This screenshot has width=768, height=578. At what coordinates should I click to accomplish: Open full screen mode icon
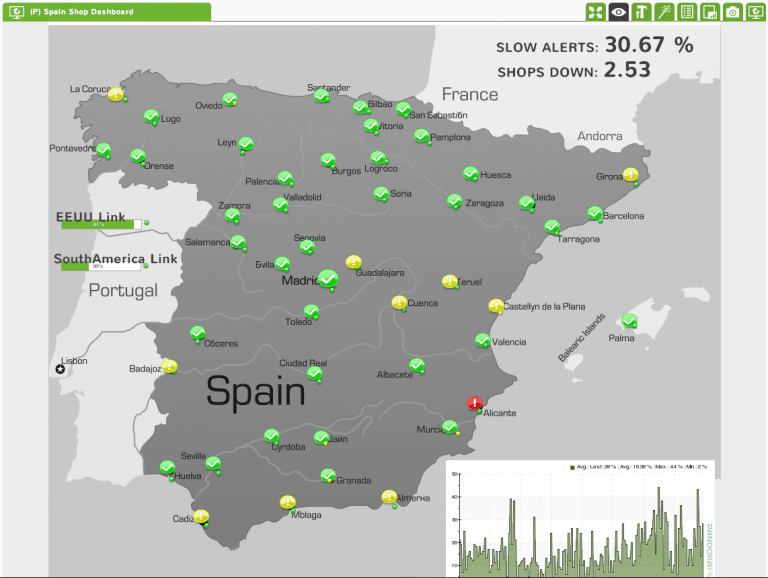pos(595,12)
